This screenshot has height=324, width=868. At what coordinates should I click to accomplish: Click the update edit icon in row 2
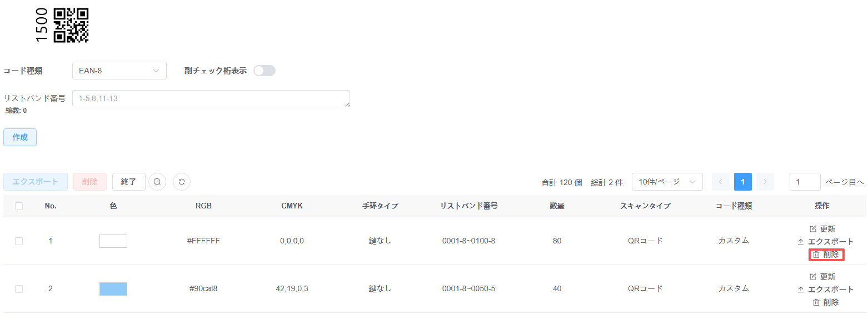(x=813, y=277)
